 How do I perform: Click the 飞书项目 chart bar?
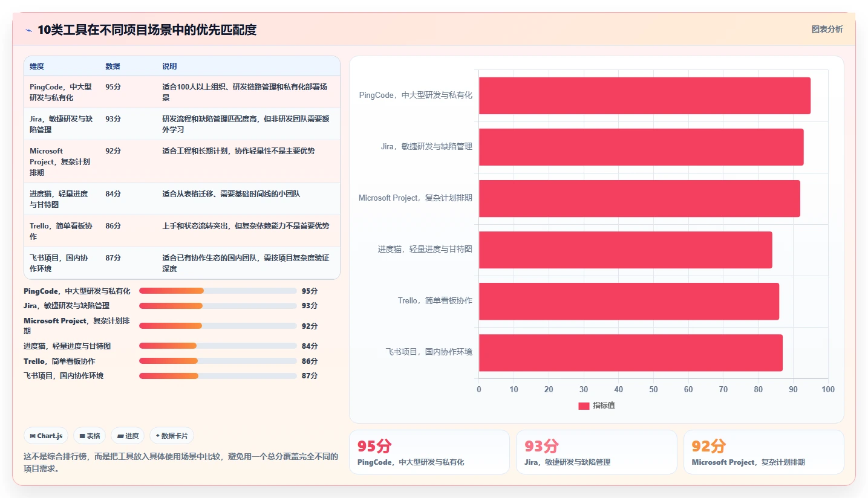point(631,353)
